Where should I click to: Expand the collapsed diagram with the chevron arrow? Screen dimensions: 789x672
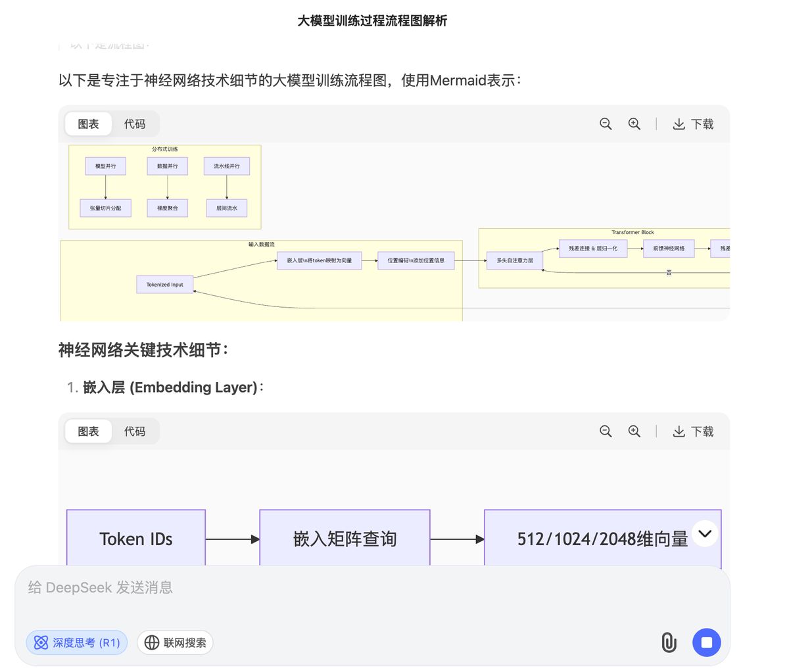tap(705, 534)
